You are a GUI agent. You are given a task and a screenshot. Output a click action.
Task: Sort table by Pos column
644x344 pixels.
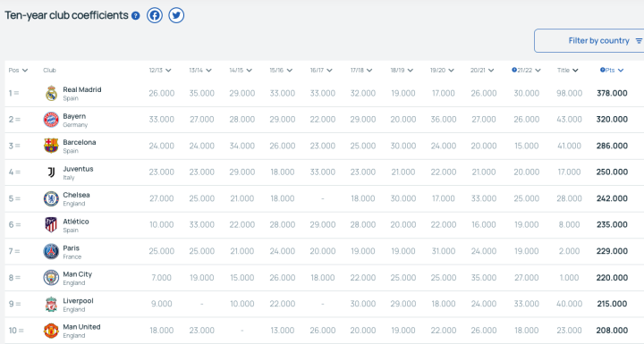18,71
